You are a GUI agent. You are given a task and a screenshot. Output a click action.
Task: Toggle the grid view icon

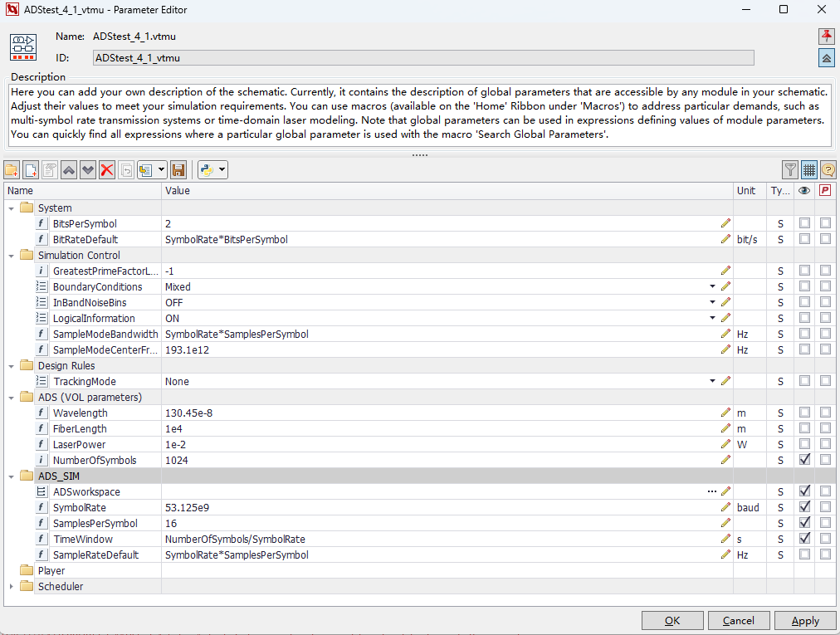point(809,170)
